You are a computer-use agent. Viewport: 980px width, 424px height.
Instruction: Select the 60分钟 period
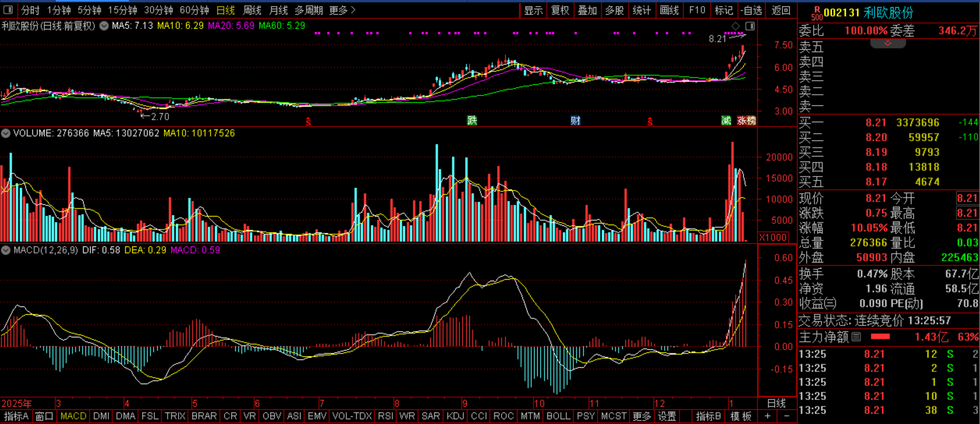195,10
